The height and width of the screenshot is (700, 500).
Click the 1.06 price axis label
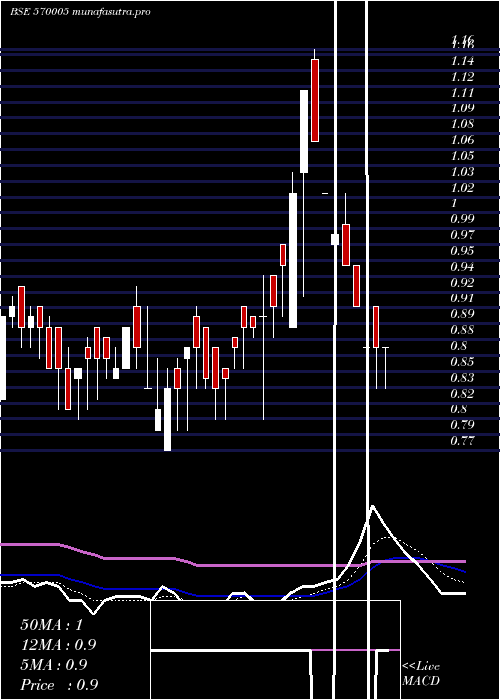pyautogui.click(x=462, y=140)
